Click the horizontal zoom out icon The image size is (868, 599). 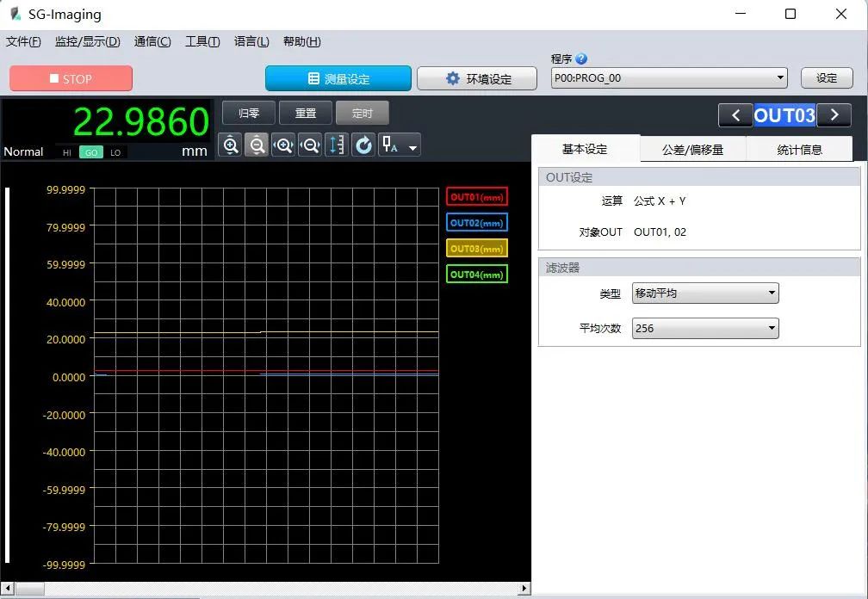tap(310, 145)
